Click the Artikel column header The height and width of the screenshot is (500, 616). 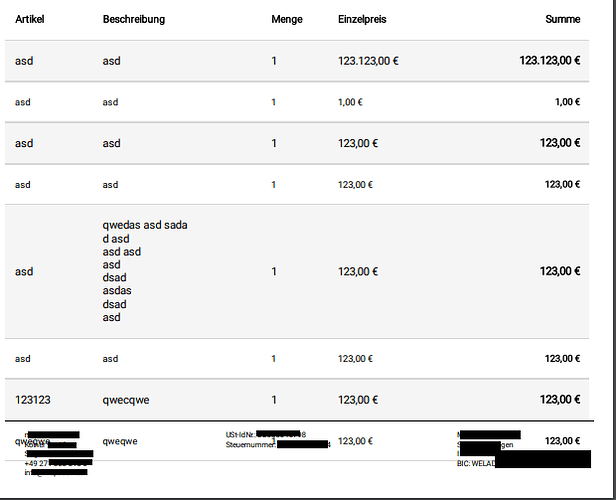pos(29,19)
